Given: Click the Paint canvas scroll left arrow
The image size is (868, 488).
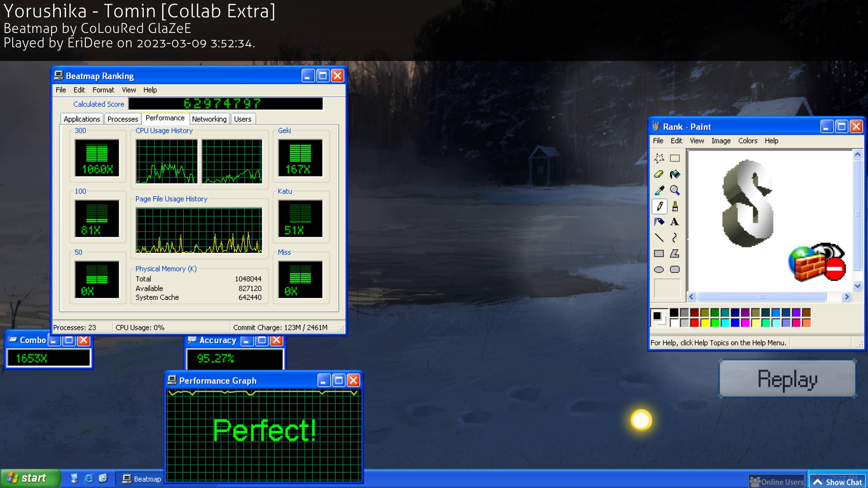Looking at the screenshot, I should coord(692,297).
